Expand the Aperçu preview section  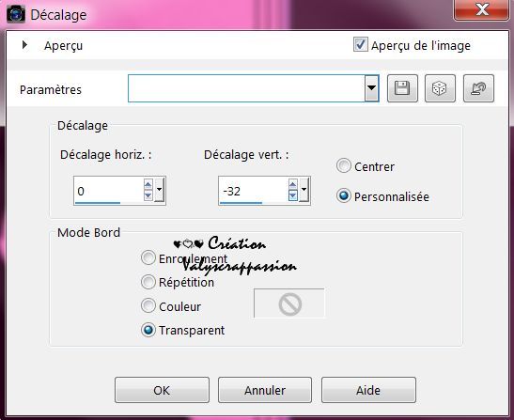[x=24, y=45]
